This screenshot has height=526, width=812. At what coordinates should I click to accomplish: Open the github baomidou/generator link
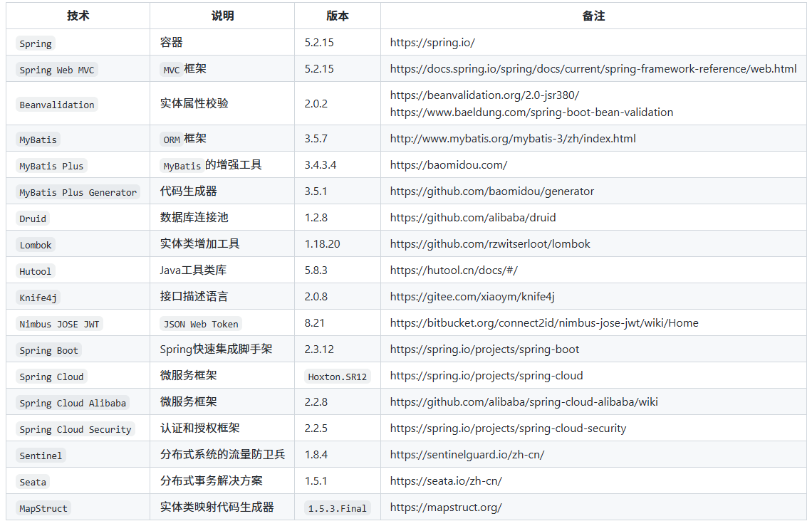[492, 191]
